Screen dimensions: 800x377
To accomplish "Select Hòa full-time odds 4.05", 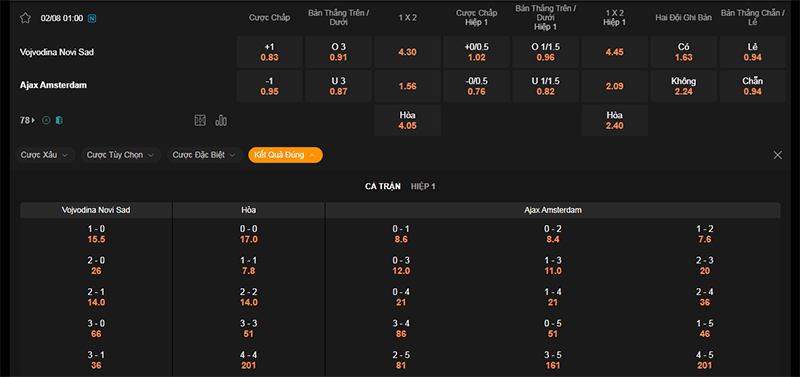I will [407, 120].
